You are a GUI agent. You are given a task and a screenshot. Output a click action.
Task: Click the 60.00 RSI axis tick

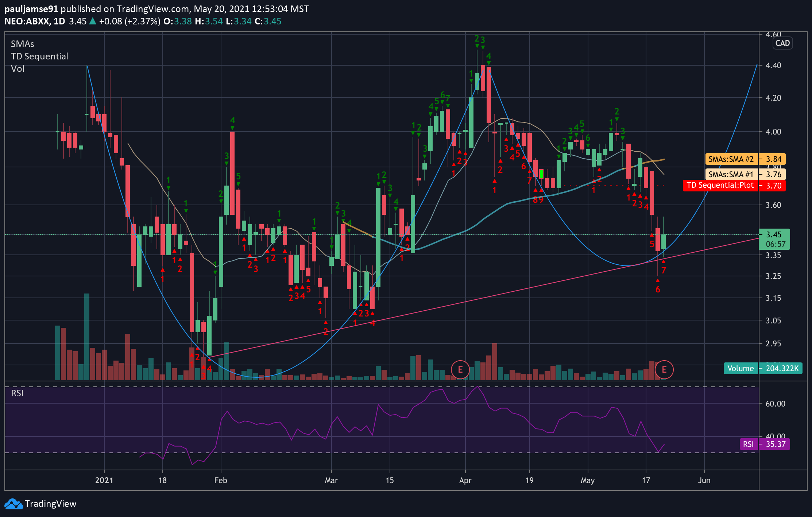(776, 404)
